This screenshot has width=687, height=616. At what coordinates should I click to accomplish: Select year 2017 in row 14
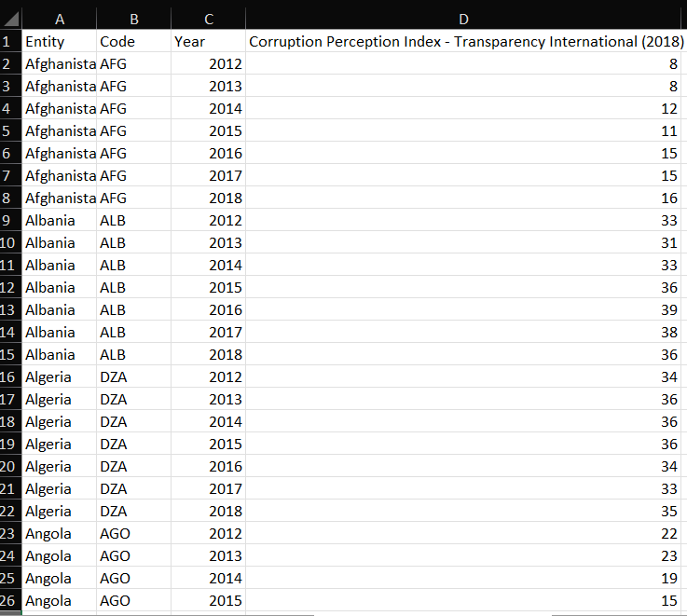[x=208, y=332]
